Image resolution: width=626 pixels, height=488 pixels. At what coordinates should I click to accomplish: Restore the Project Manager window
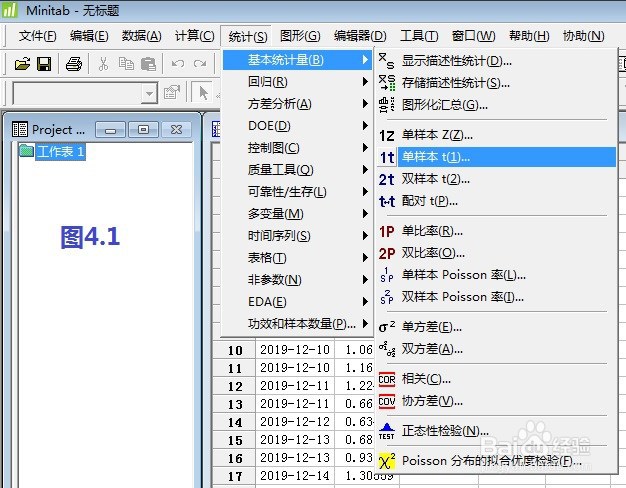tap(143, 129)
